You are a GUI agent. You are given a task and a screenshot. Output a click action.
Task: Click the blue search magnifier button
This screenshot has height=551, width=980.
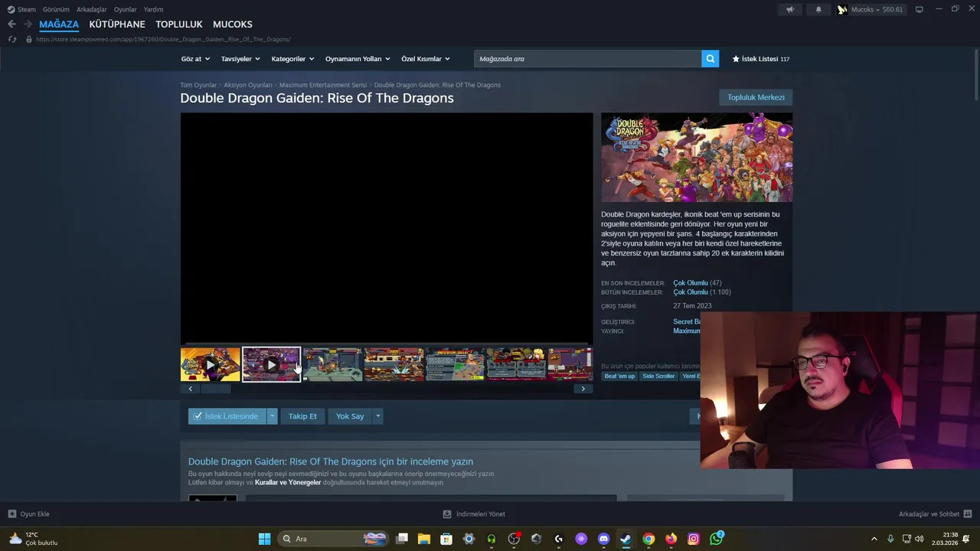pyautogui.click(x=710, y=59)
